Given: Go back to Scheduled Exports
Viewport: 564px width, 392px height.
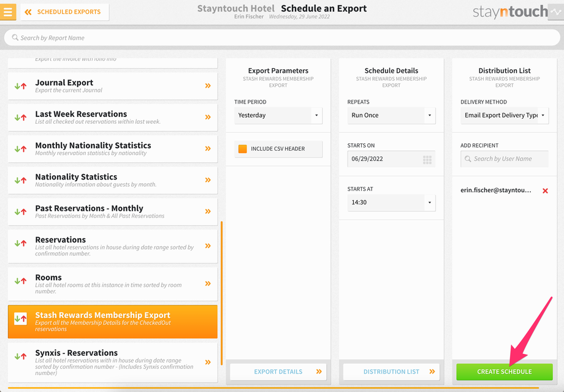Looking at the screenshot, I should (65, 12).
